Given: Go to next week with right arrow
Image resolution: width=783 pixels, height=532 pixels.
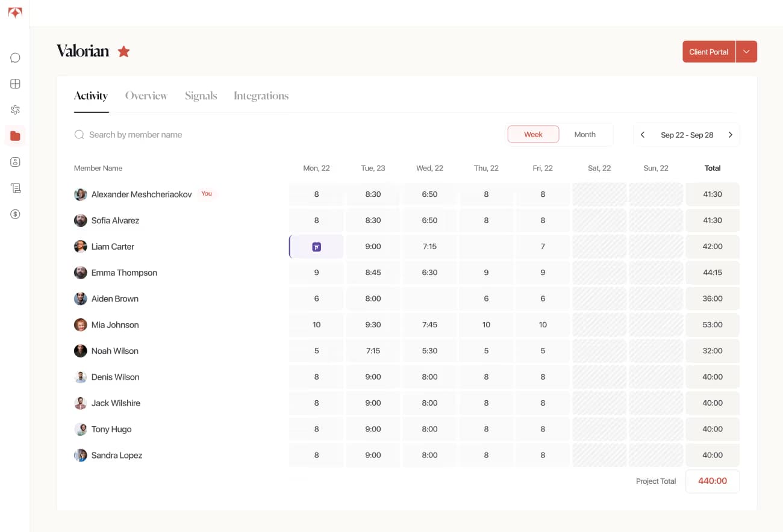Looking at the screenshot, I should tap(730, 135).
